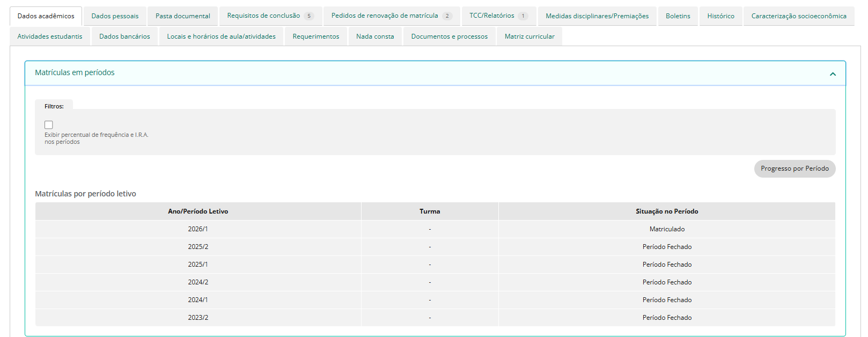This screenshot has width=868, height=337.
Task: Click the Progresso por Período button
Action: click(794, 169)
